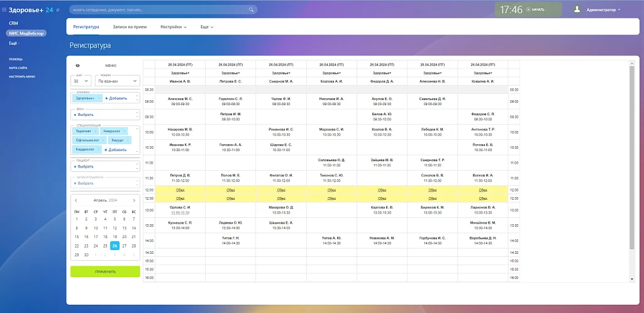Click the МЕНЮ label in filter panel
The image size is (644, 313).
pos(111,65)
